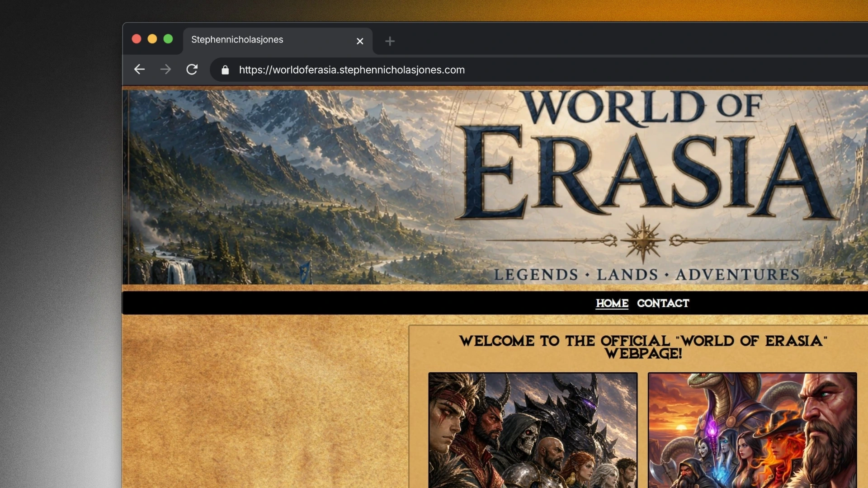Image resolution: width=868 pixels, height=488 pixels.
Task: Click the welcome heading text
Action: pyautogui.click(x=643, y=347)
